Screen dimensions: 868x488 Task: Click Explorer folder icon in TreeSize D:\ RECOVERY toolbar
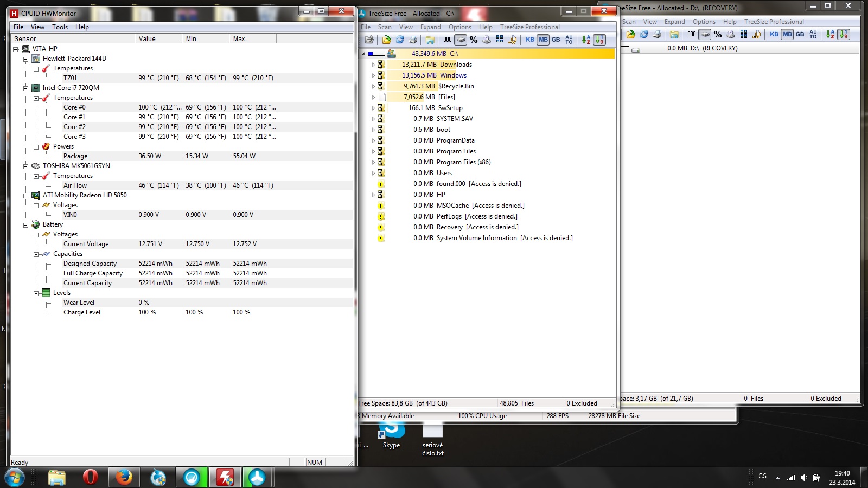[674, 34]
